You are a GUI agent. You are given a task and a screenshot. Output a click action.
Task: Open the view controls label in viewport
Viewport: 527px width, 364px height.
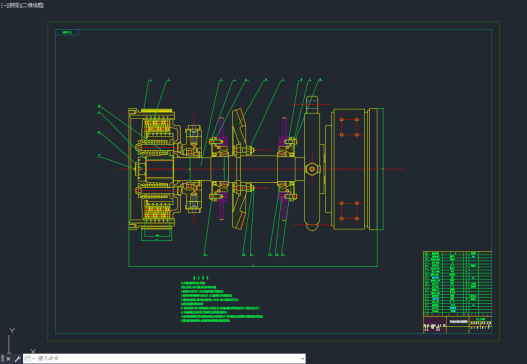click(13, 5)
